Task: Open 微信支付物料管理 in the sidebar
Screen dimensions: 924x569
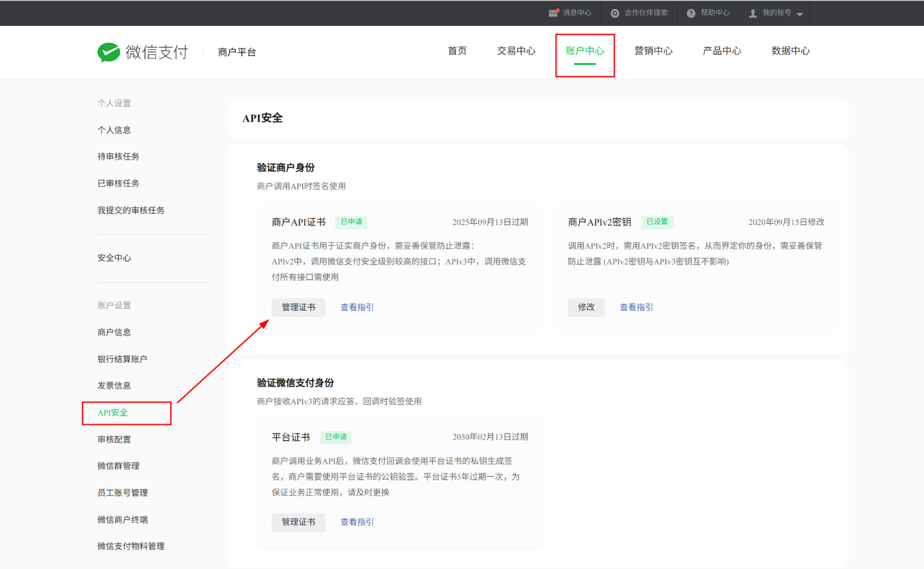Action: coord(131,546)
